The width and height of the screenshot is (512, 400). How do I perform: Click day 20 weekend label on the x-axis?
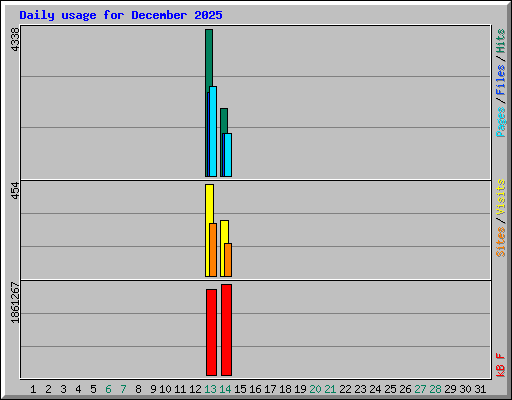tap(315, 389)
